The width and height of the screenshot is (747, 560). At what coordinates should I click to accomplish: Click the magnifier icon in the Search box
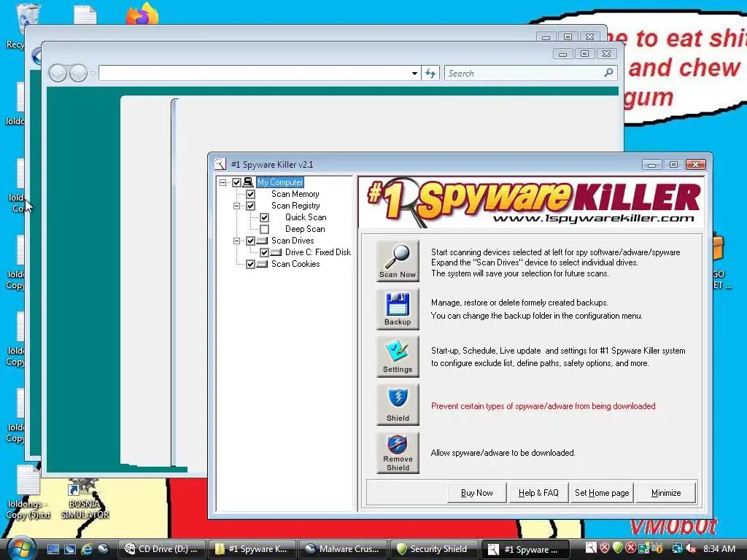click(608, 73)
